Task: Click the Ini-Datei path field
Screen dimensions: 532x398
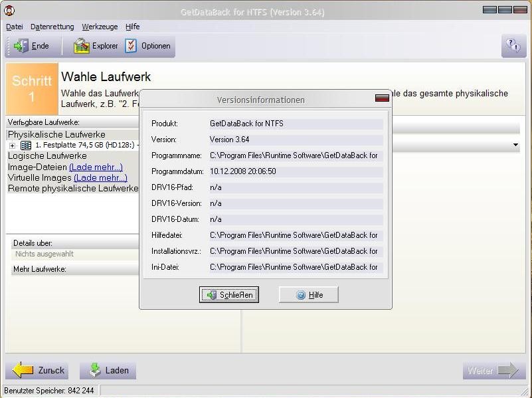Action: [296, 267]
